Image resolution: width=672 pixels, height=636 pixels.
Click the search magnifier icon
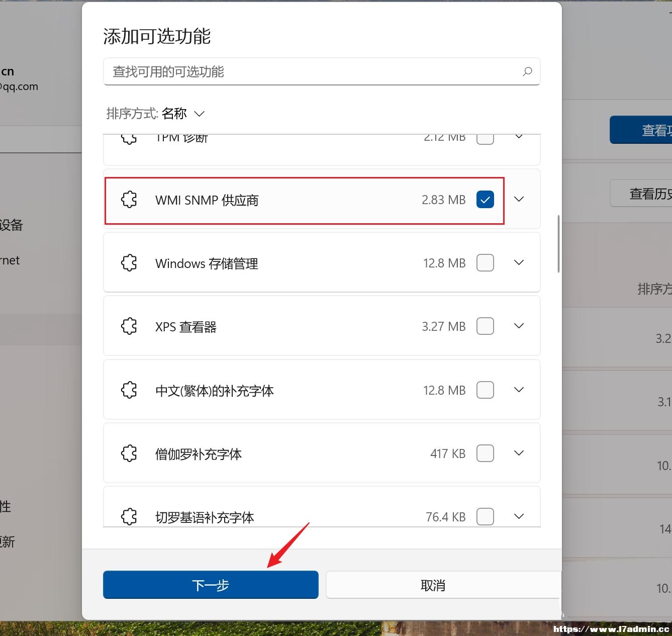[527, 71]
